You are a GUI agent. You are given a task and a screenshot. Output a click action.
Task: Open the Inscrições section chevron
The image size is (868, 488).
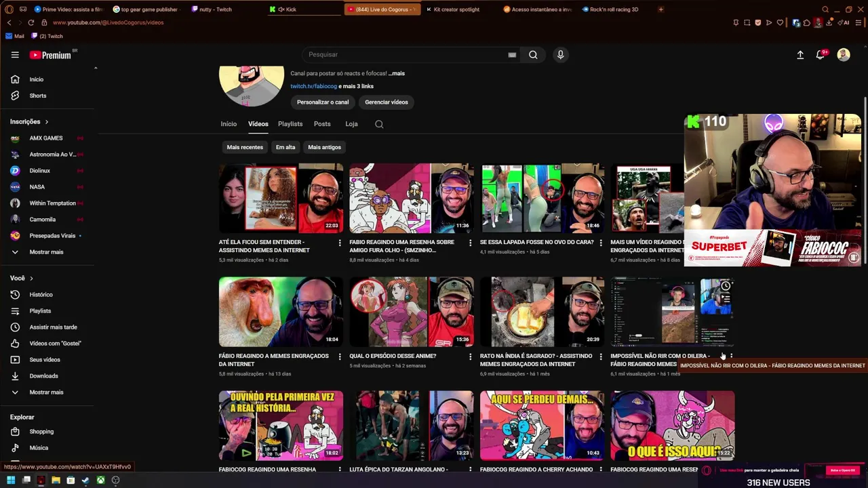[x=47, y=122]
